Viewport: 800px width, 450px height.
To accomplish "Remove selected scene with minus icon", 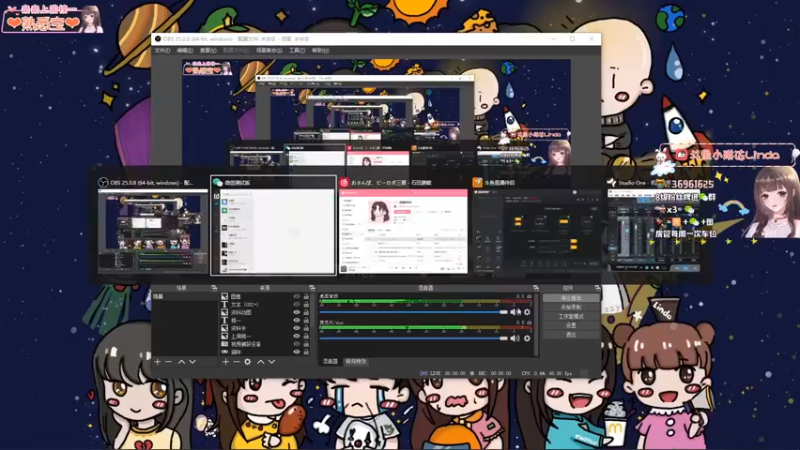I will [x=168, y=362].
